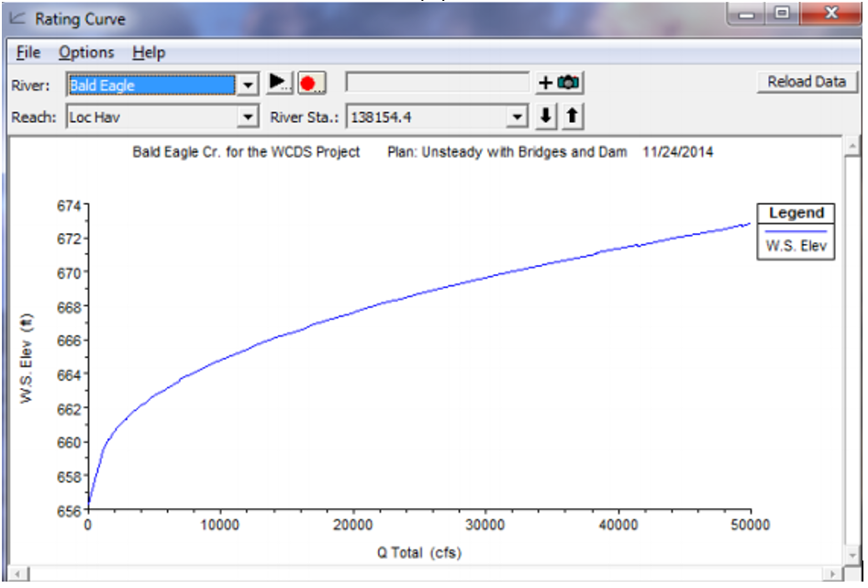Open the River dropdown list
Screen dimensions: 868x588
(248, 85)
